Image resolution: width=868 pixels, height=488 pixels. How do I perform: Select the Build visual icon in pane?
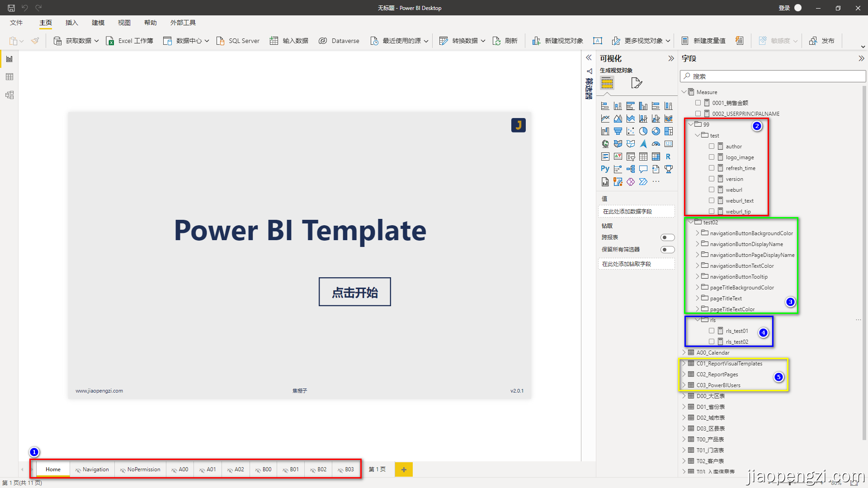607,83
